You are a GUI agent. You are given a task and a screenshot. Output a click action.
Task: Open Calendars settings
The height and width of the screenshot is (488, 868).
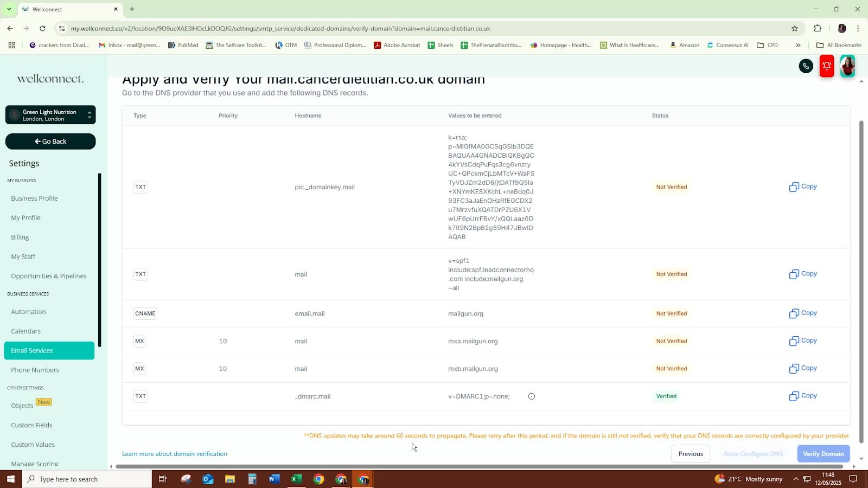(x=25, y=331)
